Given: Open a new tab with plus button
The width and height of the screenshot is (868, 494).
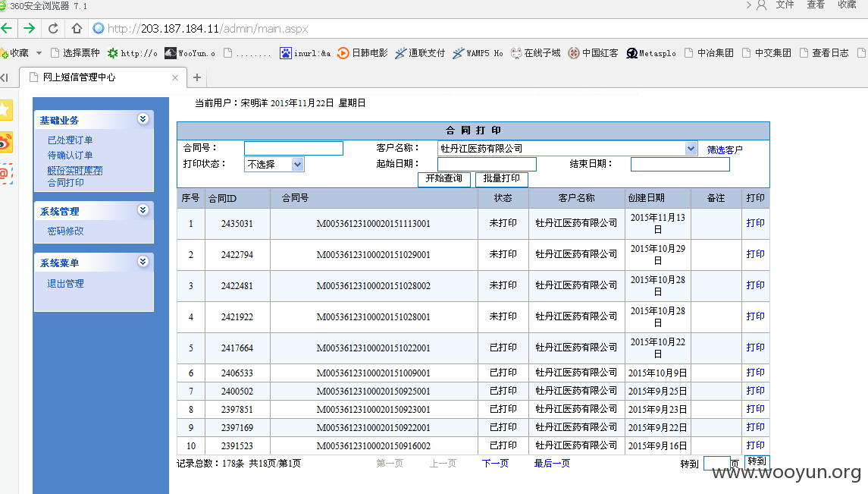Looking at the screenshot, I should (197, 77).
